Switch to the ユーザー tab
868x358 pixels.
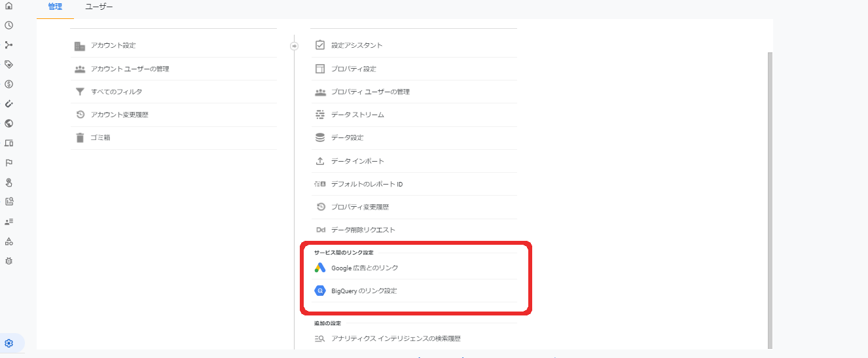pos(99,7)
